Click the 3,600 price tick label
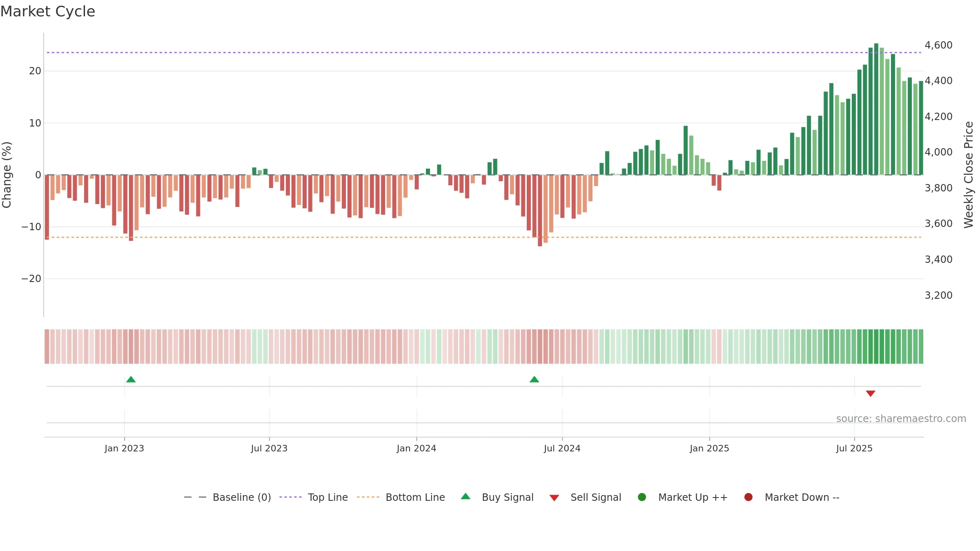 (938, 224)
